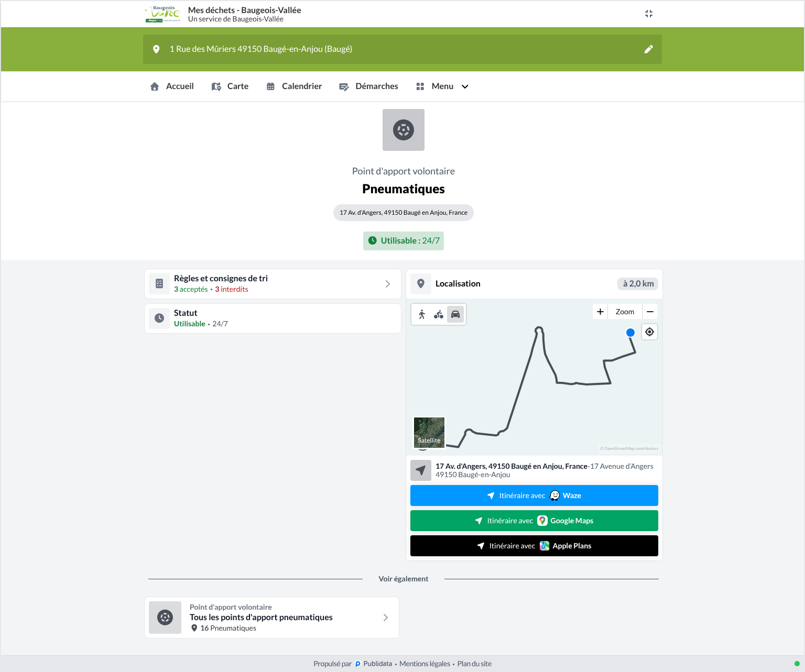Open Mentions légales
805x672 pixels.
pyautogui.click(x=425, y=664)
